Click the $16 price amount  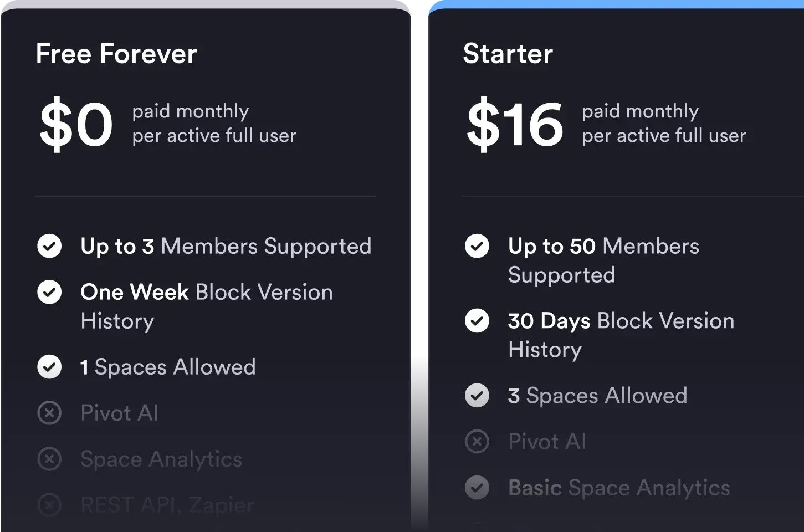point(515,124)
